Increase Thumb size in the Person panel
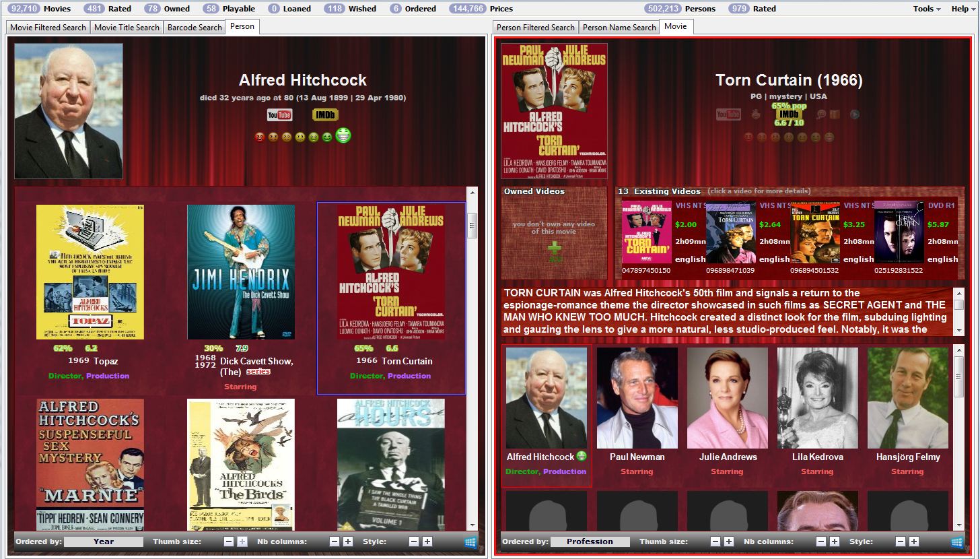This screenshot has width=980, height=559. [242, 541]
